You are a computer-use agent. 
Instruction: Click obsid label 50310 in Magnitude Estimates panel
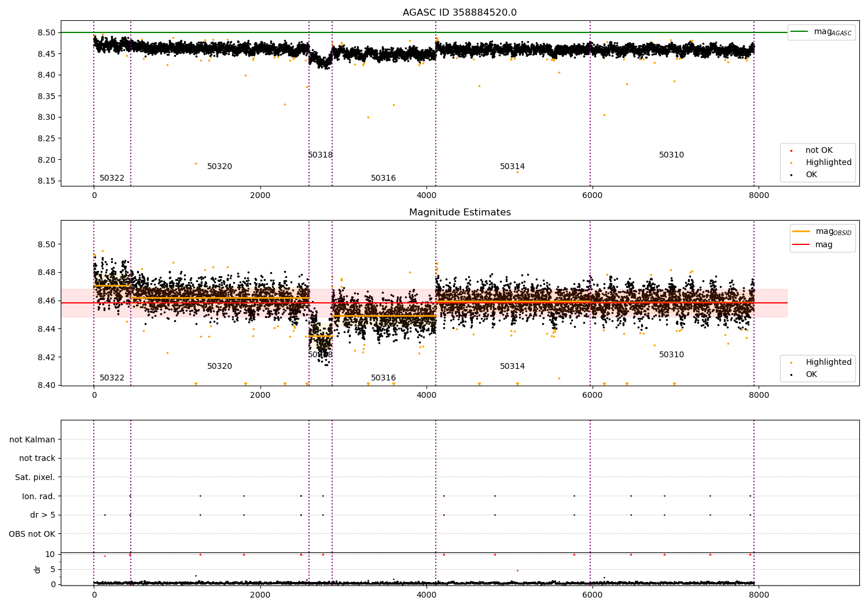pos(671,355)
